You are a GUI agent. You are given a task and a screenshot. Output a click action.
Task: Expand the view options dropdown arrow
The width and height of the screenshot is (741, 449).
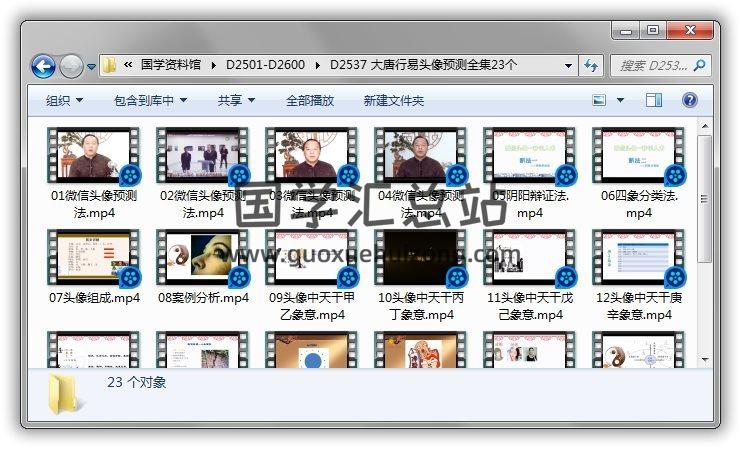[x=621, y=100]
